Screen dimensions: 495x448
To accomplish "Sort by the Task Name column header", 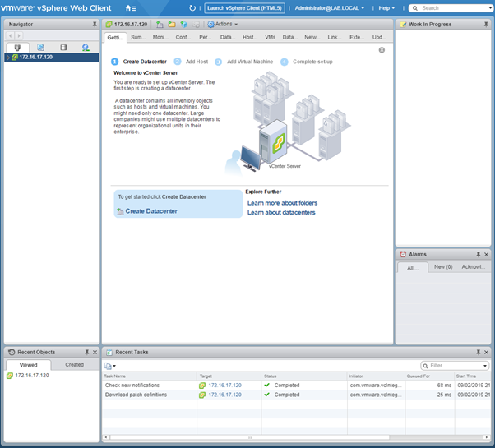I will (x=150, y=376).
